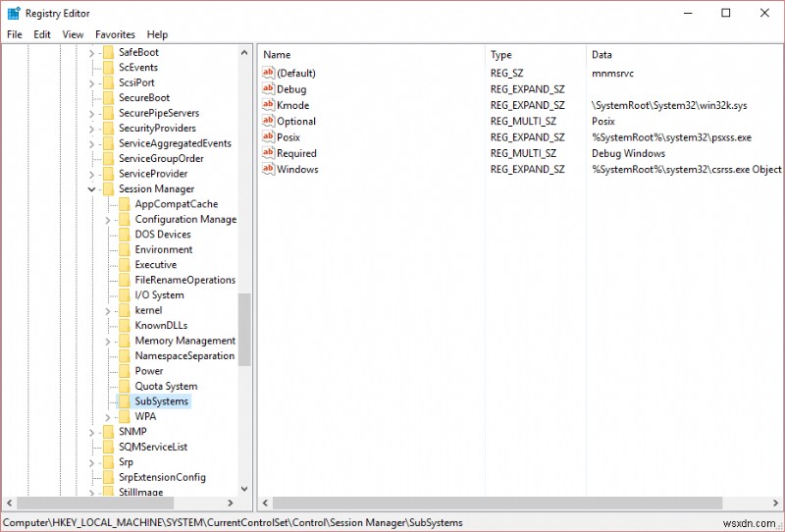Screen dimensions: 785x532
Task: Click the string icon of the Windows value
Action: click(x=268, y=169)
